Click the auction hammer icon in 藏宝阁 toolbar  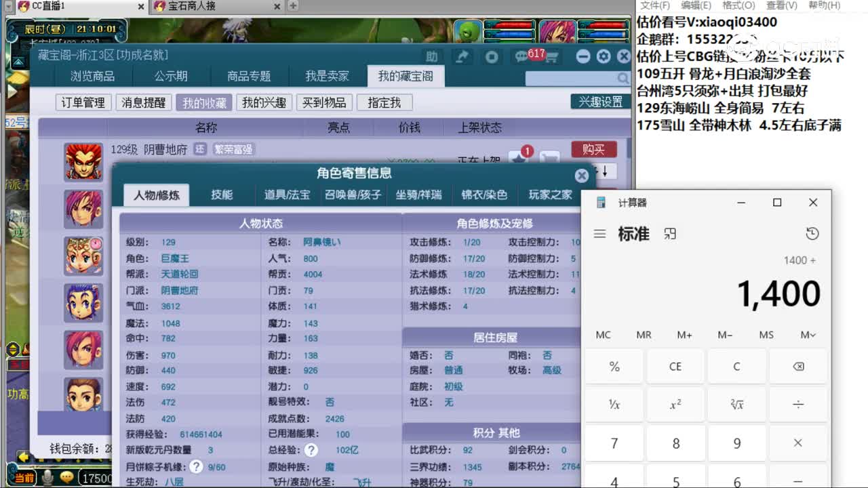(462, 57)
